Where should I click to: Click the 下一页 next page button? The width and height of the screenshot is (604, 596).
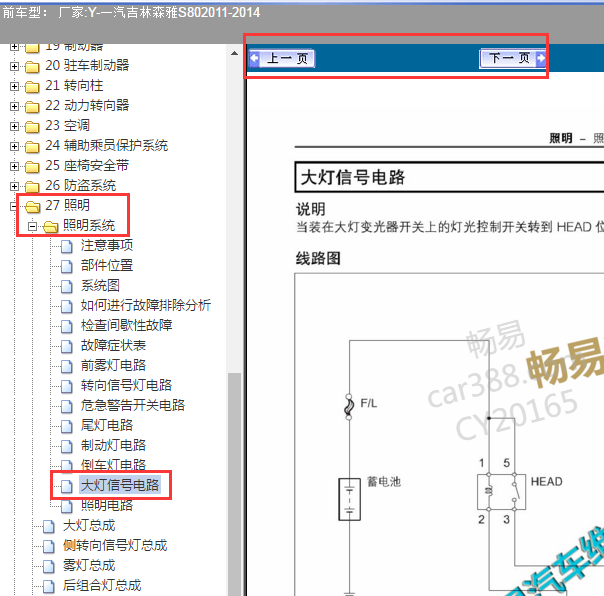point(513,59)
